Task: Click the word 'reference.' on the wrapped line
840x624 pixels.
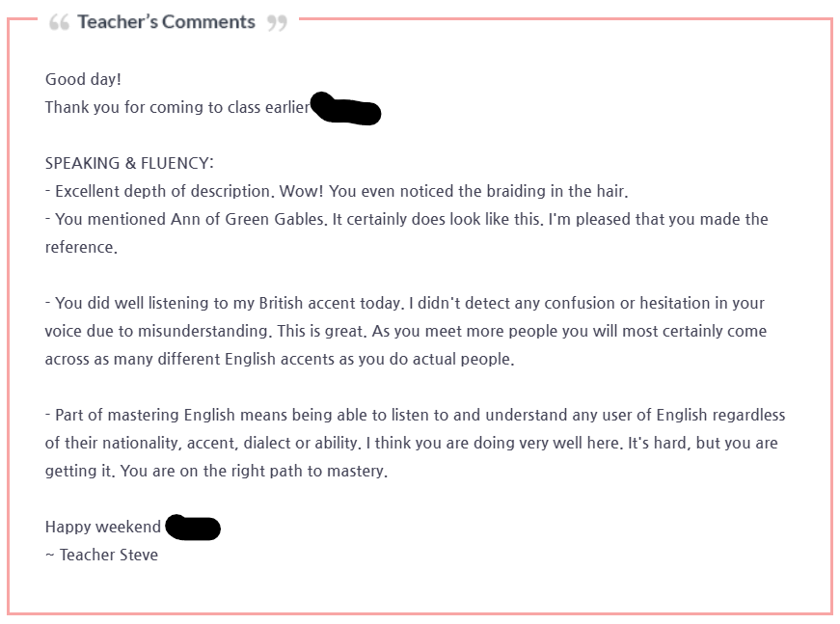Action: 81,247
